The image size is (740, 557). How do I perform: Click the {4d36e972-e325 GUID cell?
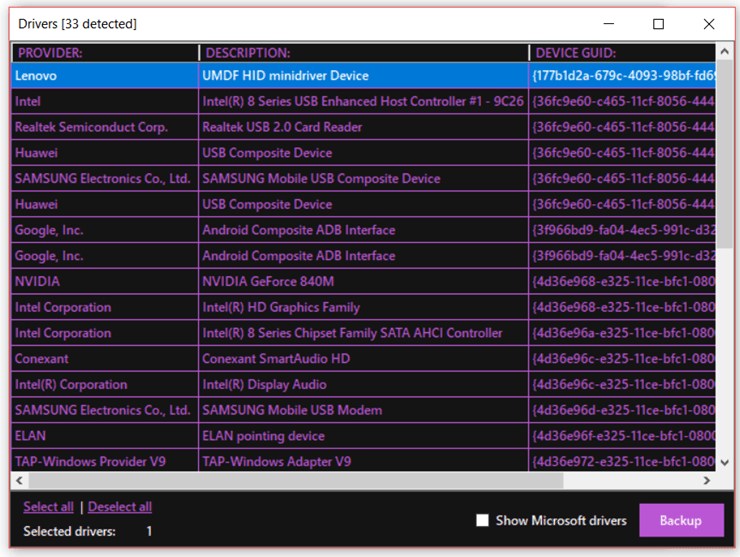pos(622,461)
